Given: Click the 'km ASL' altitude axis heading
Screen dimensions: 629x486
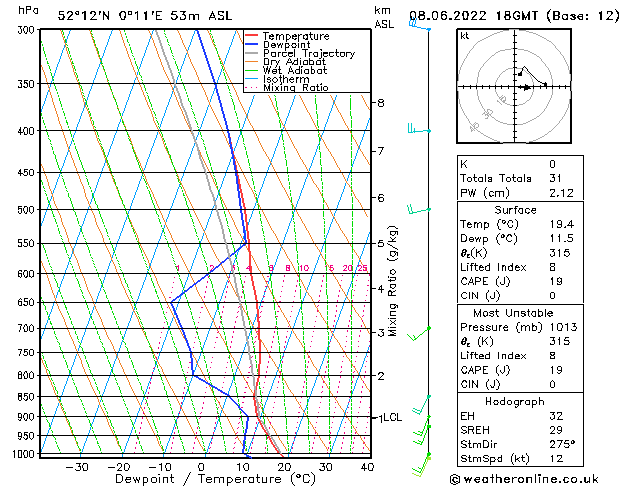Looking at the screenshot, I should coord(384,17).
